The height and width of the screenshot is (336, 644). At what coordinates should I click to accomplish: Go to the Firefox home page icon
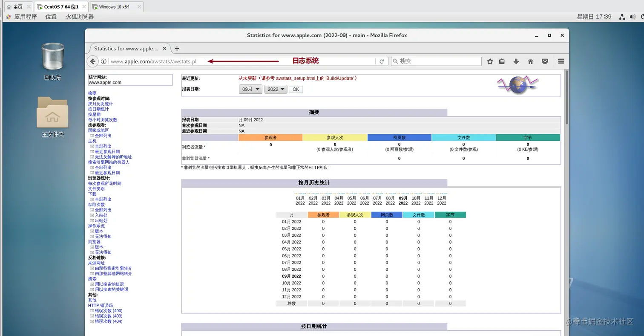[x=531, y=61]
